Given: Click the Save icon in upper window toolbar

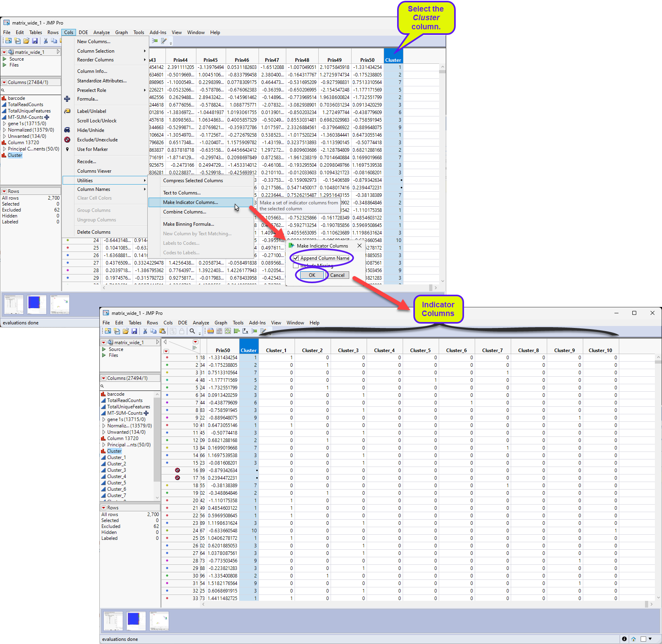Looking at the screenshot, I should (35, 41).
